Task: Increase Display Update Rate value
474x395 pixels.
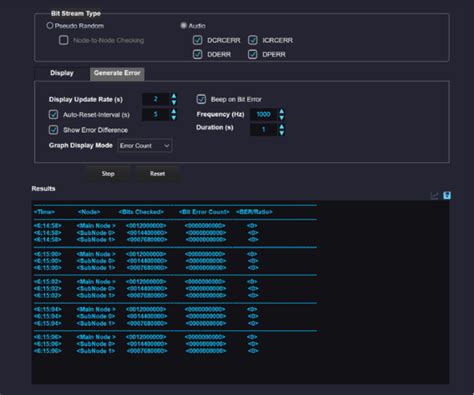Action: 174,96
